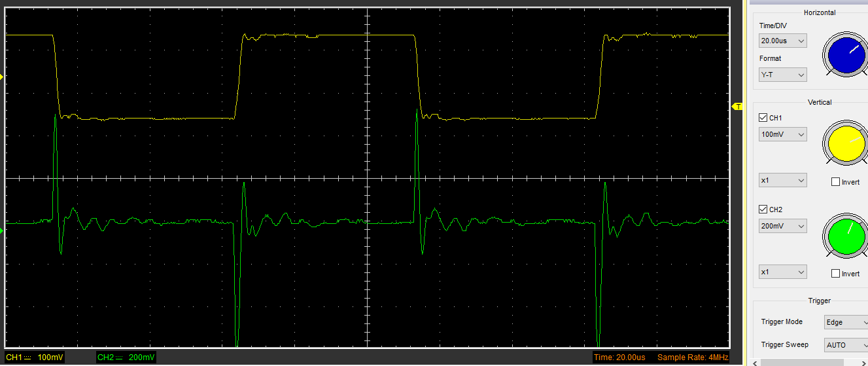Click the CH1 100mV status bar indicator
This screenshot has height=366, width=868.
[x=35, y=357]
